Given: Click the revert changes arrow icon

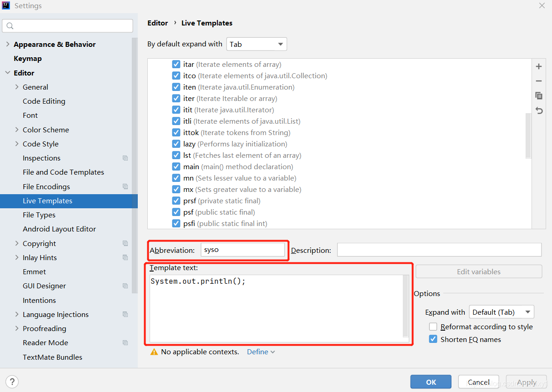Looking at the screenshot, I should click(x=539, y=111).
